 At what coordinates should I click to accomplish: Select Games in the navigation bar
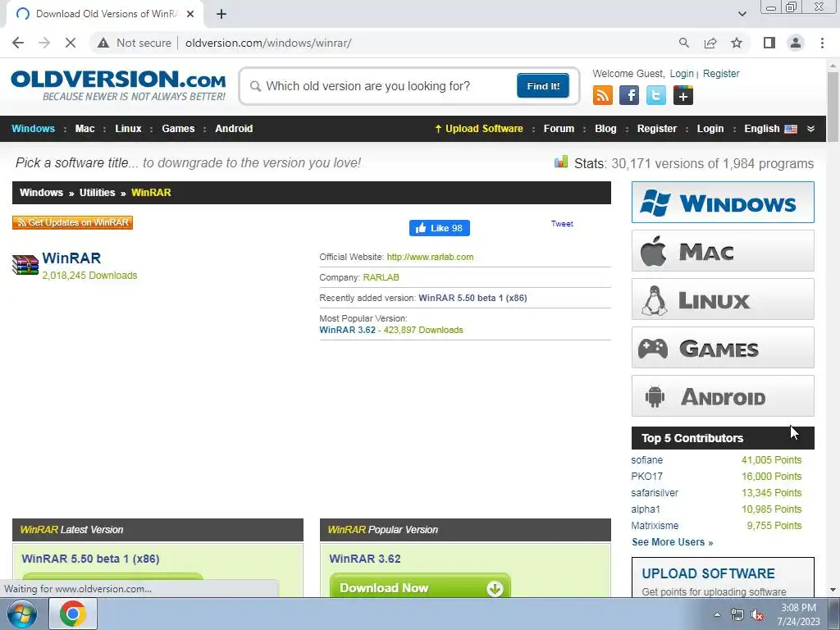pos(178,129)
